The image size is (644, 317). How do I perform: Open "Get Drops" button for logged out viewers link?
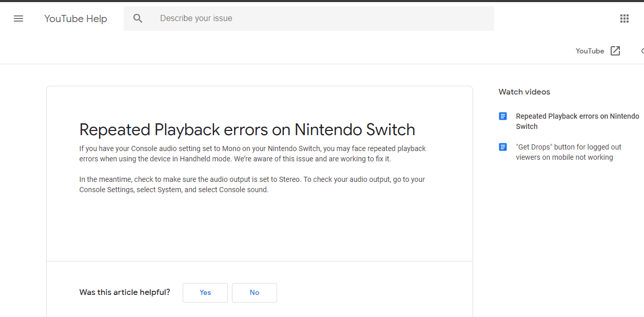point(569,152)
